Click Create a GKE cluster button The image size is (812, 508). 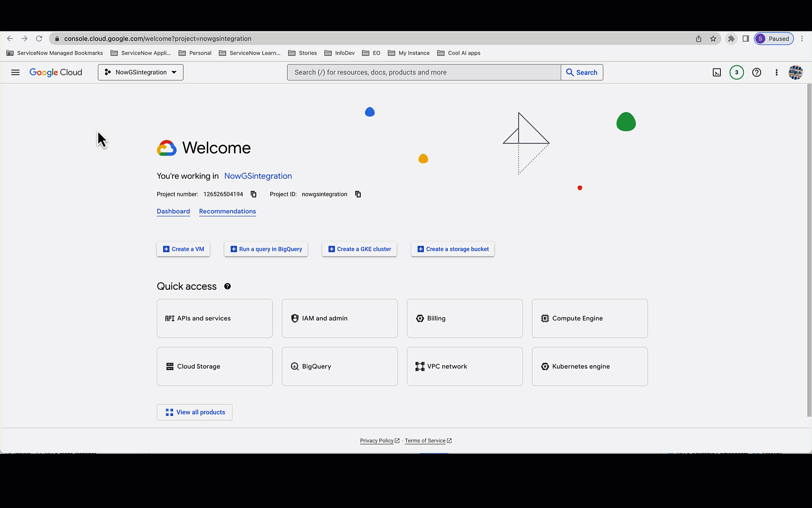[x=359, y=249]
